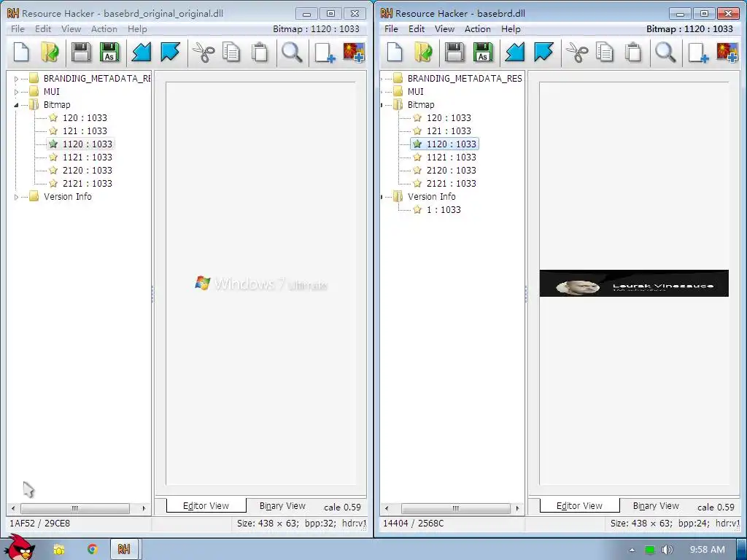Switch to Binary View in basebrd.dll window
Screen dimensions: 747x560
656,506
